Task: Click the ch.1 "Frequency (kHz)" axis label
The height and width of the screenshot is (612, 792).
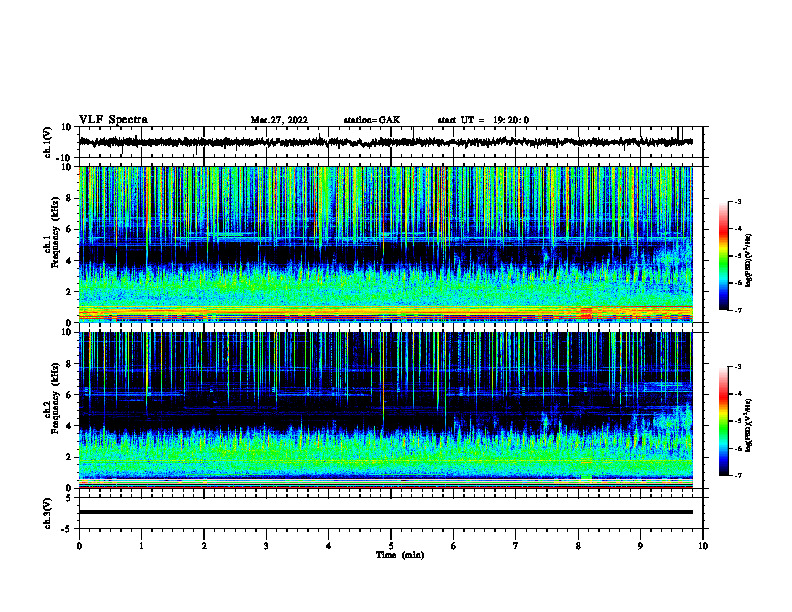Action: (56, 232)
